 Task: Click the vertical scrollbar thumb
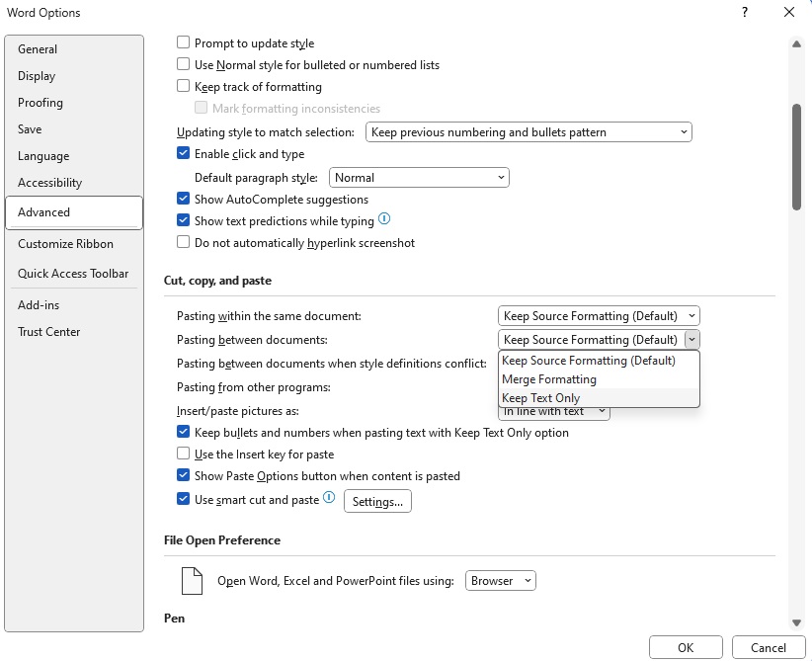(x=796, y=157)
